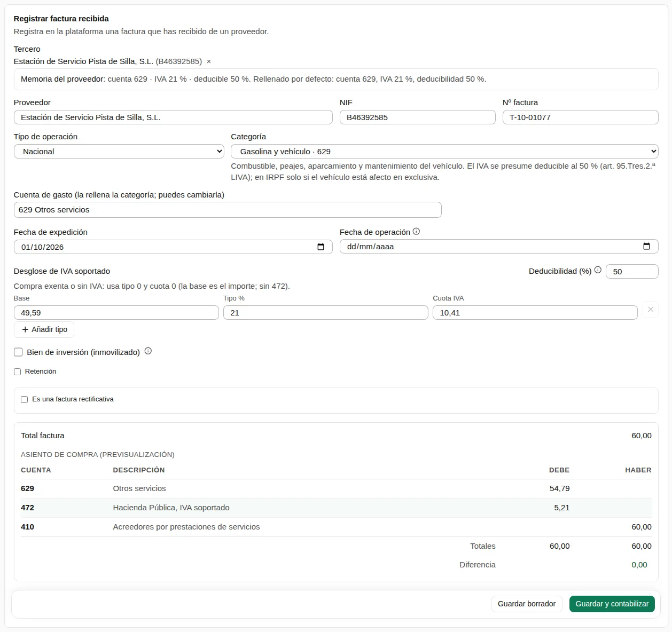The height and width of the screenshot is (632, 672).
Task: Tick Es una factura rectificativa
Action: [x=24, y=399]
